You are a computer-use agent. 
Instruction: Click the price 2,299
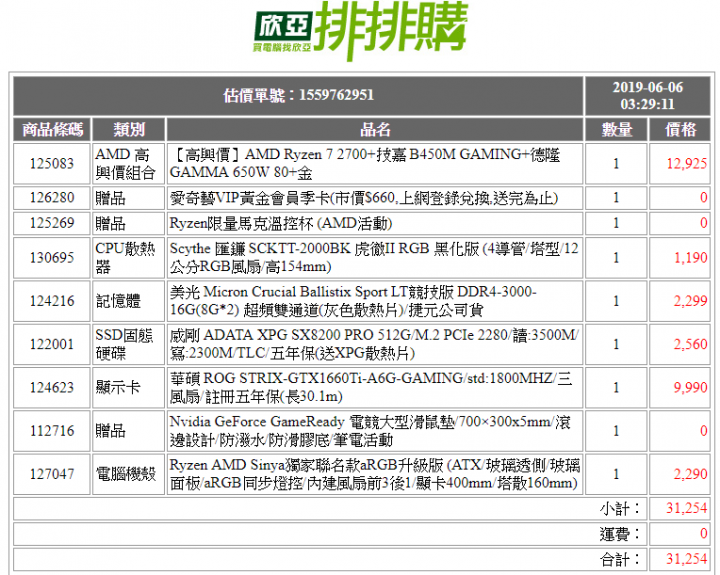click(690, 301)
